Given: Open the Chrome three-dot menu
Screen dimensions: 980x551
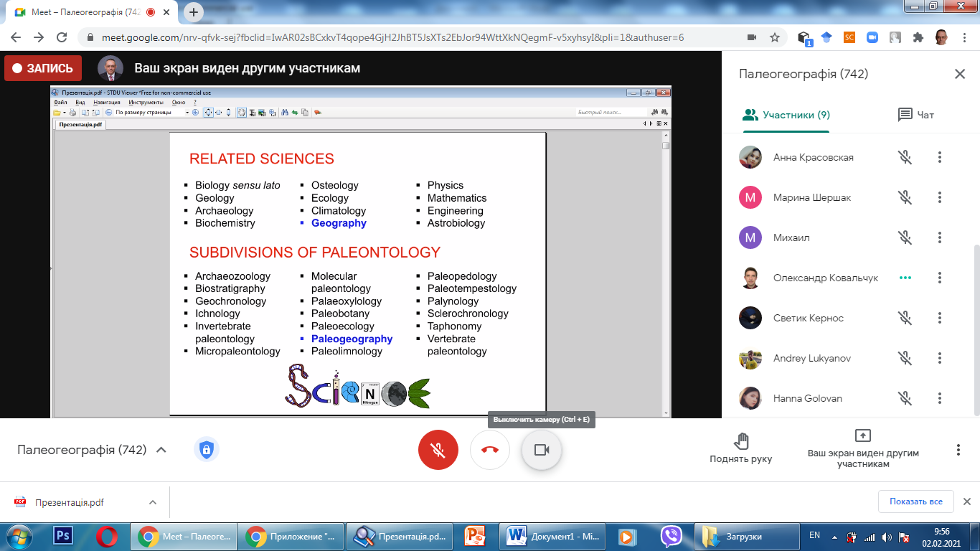Looking at the screenshot, I should pos(963,37).
